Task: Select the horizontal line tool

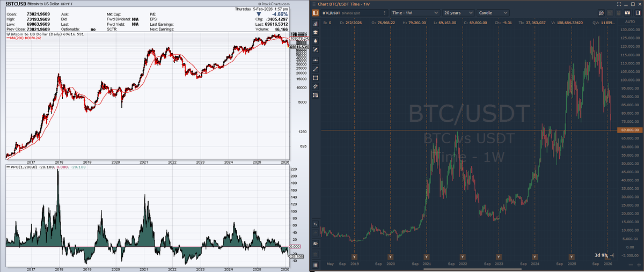Action: (316, 60)
